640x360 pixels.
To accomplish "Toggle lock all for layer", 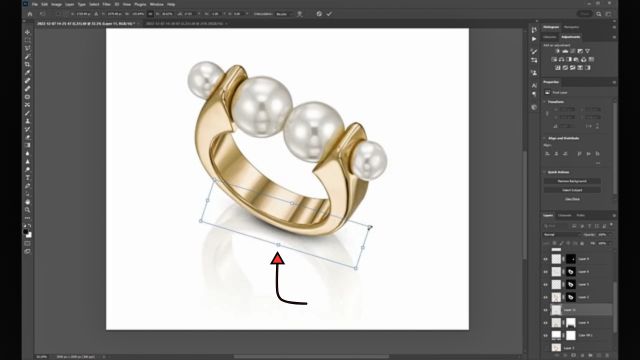I will pos(582,243).
